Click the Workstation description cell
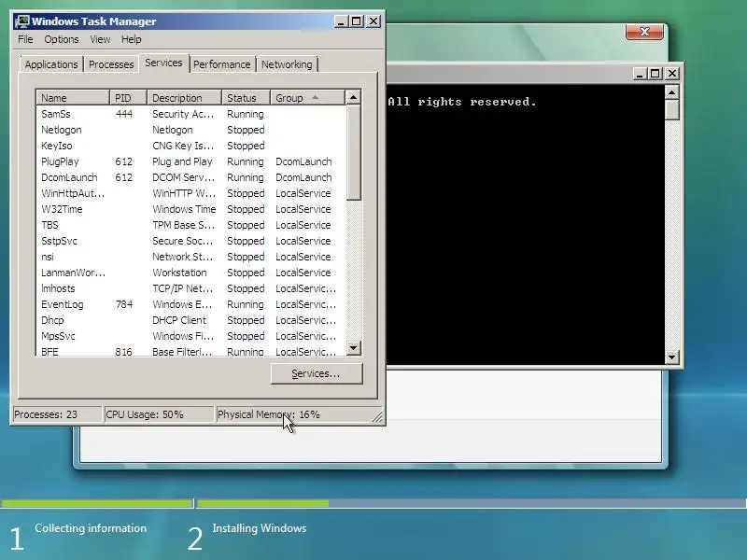 pos(179,273)
